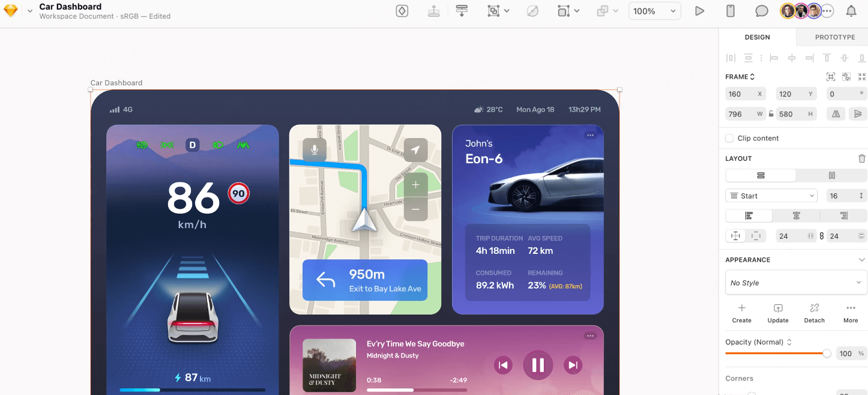Open Opacity blend mode selector

click(x=759, y=342)
